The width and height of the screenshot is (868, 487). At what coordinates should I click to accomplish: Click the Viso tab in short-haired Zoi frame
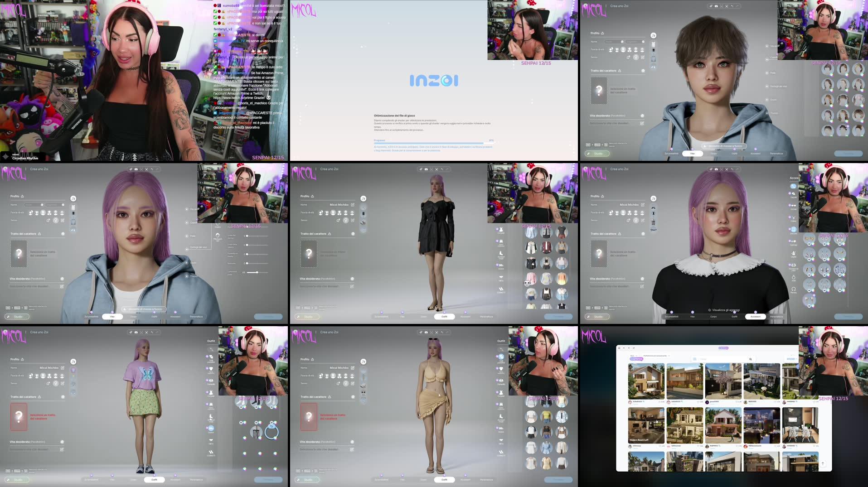692,154
